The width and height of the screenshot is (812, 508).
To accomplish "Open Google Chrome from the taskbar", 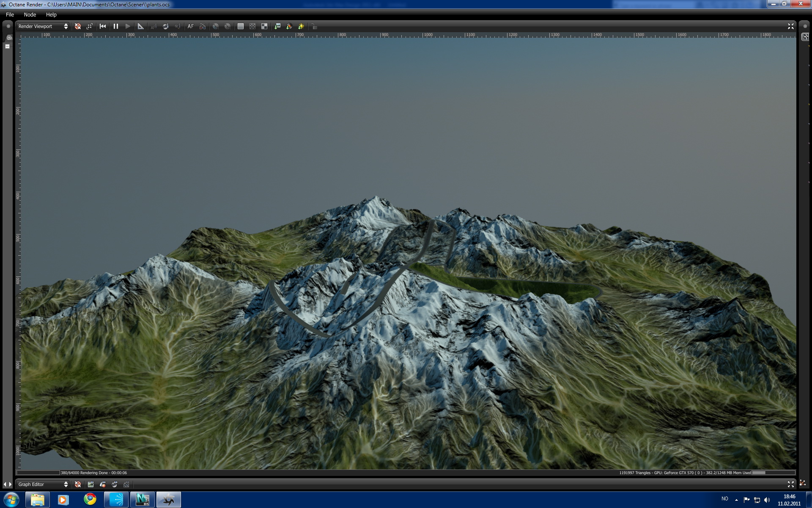I will pos(90,500).
